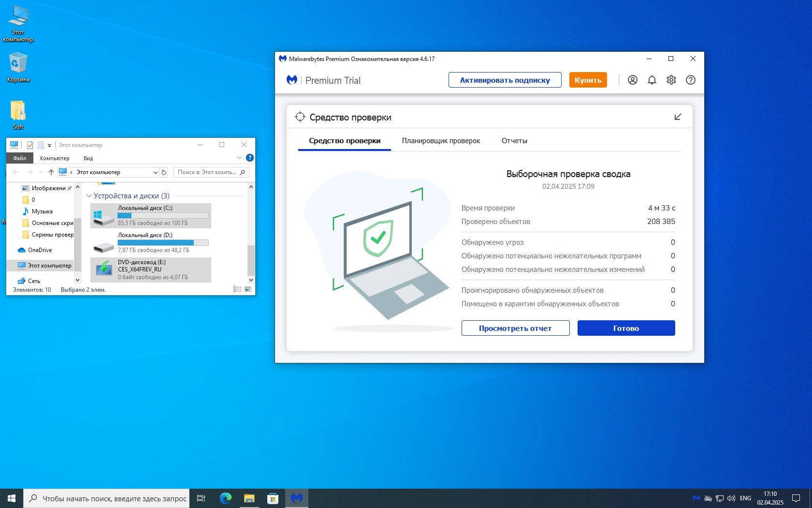Open the network tray icon
This screenshot has height=508, width=812.
coord(720,498)
